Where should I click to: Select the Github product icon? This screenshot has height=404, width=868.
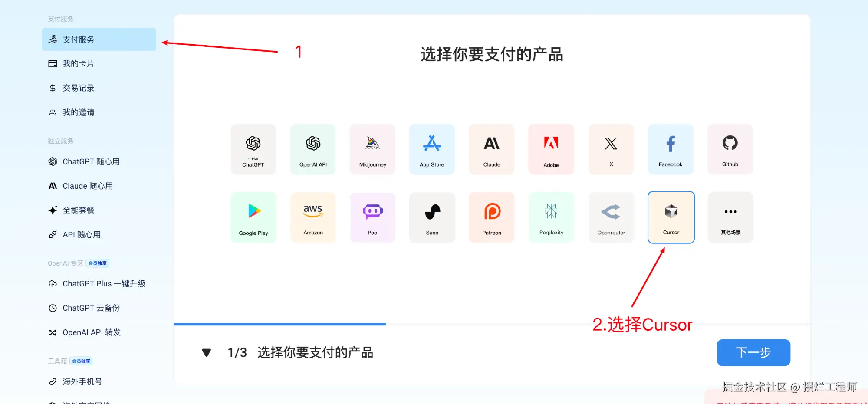[730, 149]
